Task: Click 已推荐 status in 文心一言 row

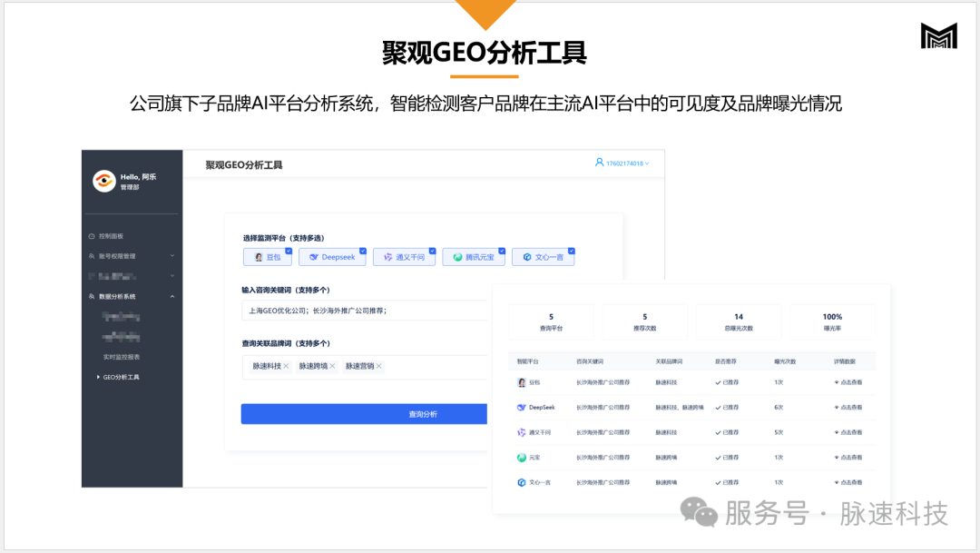Action: pos(727,482)
